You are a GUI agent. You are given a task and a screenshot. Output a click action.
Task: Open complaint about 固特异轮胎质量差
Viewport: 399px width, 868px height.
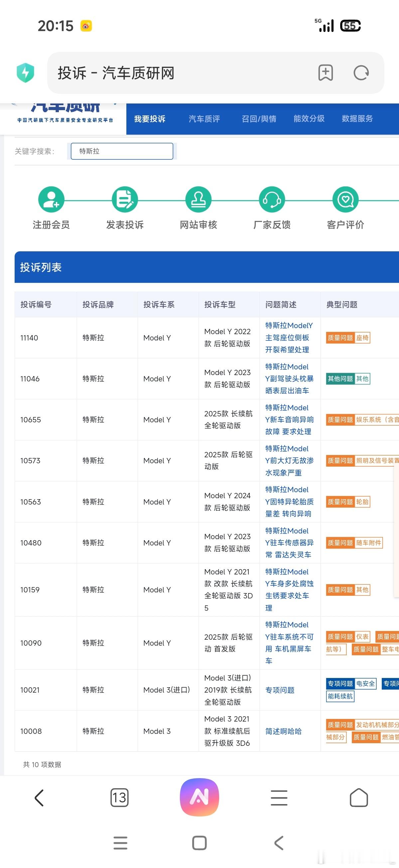(x=289, y=502)
